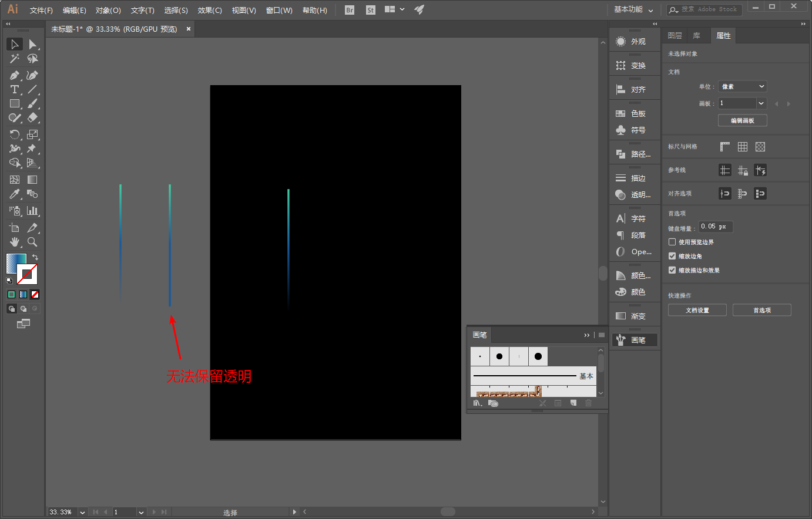812x519 pixels.
Task: Choose the Perspective Grid tool
Action: tap(32, 163)
